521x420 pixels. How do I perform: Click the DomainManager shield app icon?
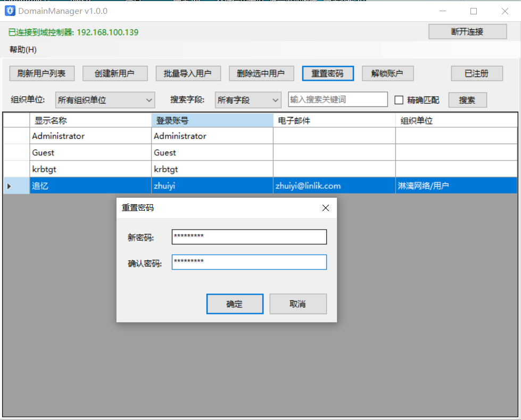[10, 11]
